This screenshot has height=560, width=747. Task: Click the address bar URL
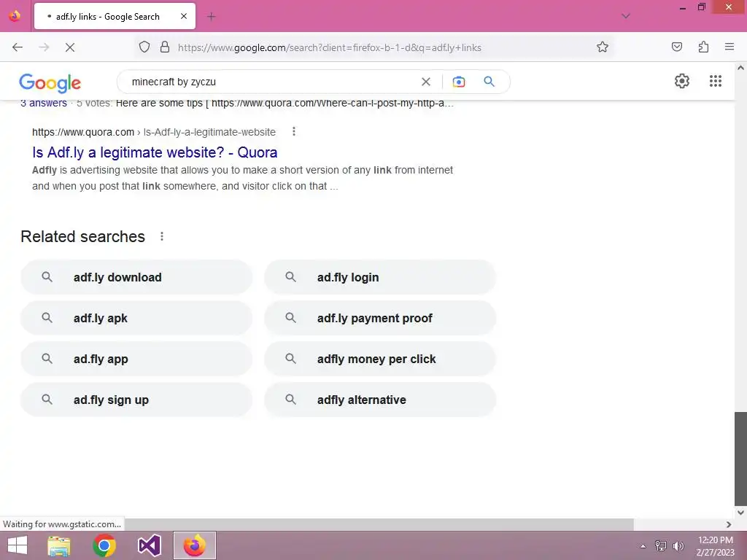pos(330,47)
